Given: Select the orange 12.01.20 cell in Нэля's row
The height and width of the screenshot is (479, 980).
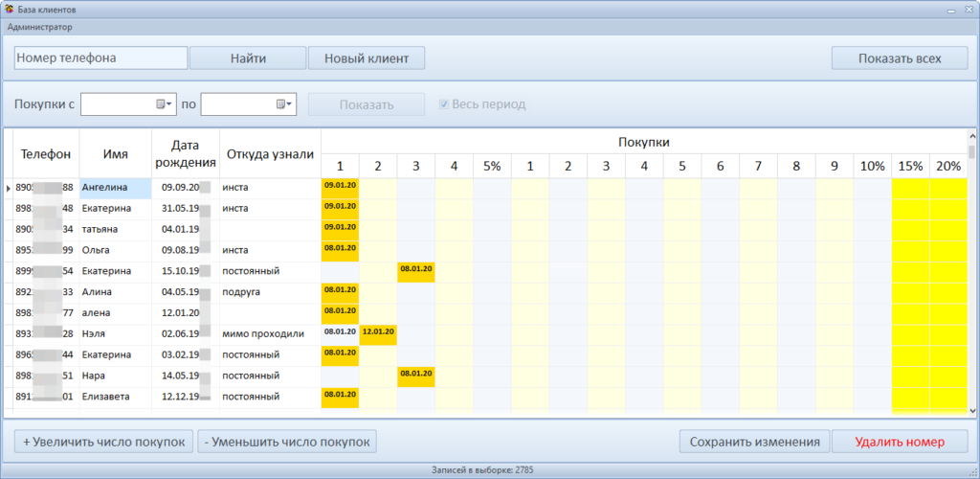Looking at the screenshot, I should 378,334.
